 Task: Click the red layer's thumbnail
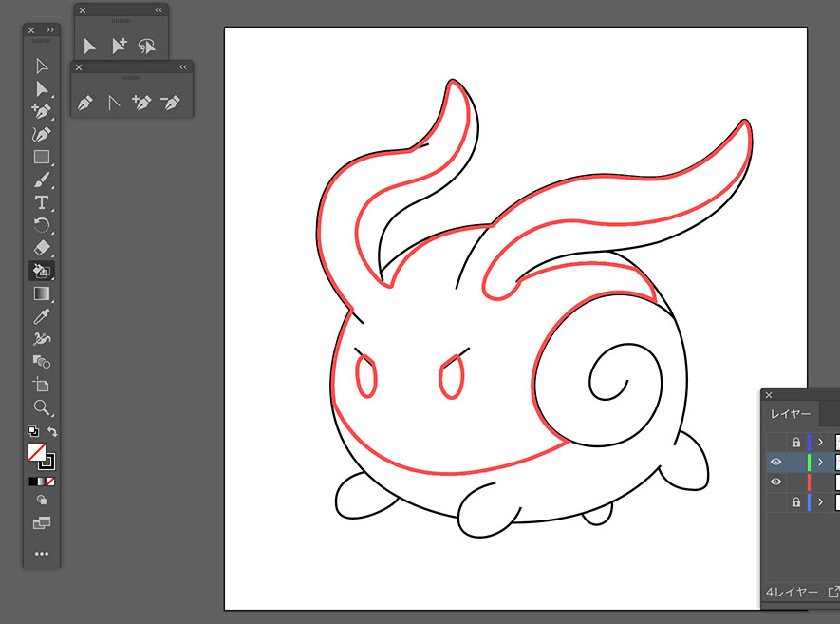[x=837, y=482]
